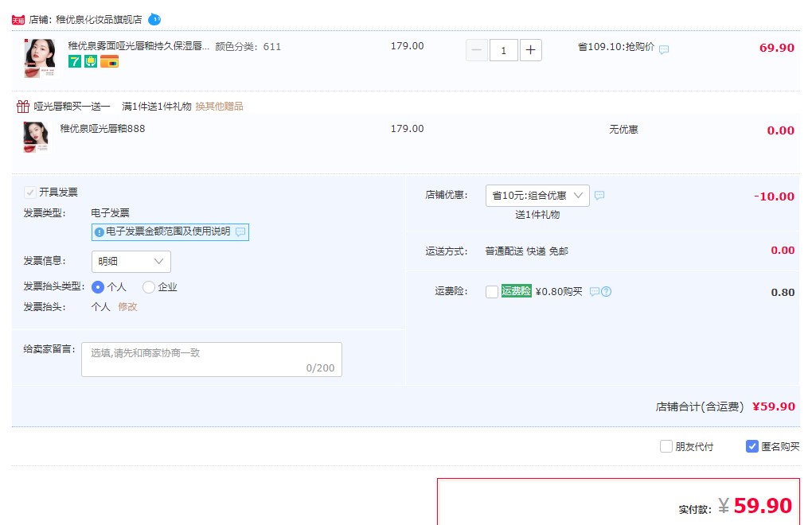Click the green 7-day return badge
The width and height of the screenshot is (812, 525).
point(75,61)
